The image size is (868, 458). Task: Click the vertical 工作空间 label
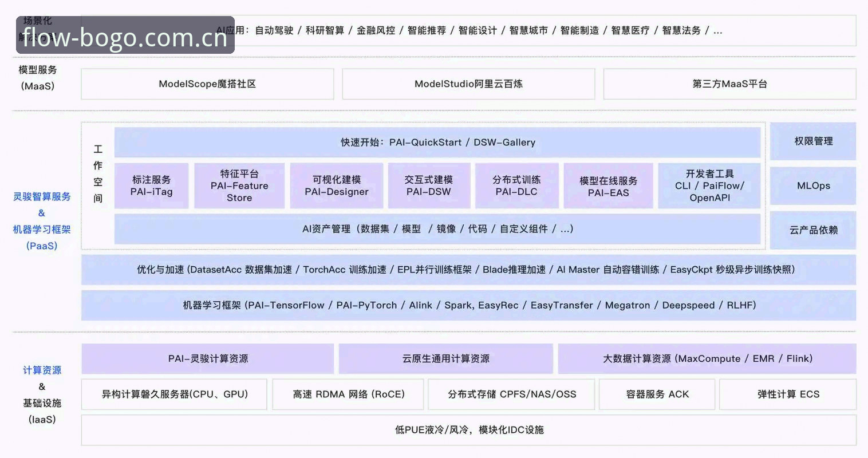point(98,174)
